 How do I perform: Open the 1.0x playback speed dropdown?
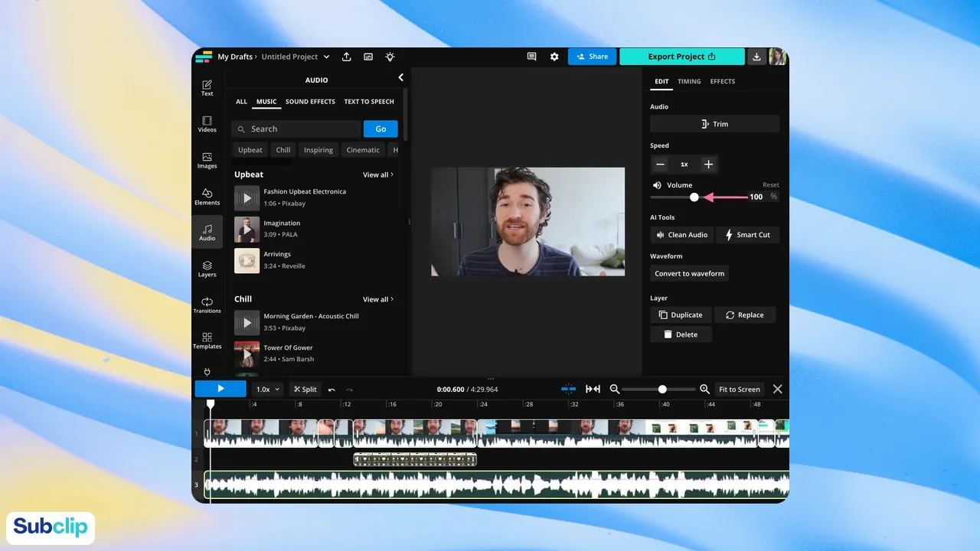[x=268, y=389]
